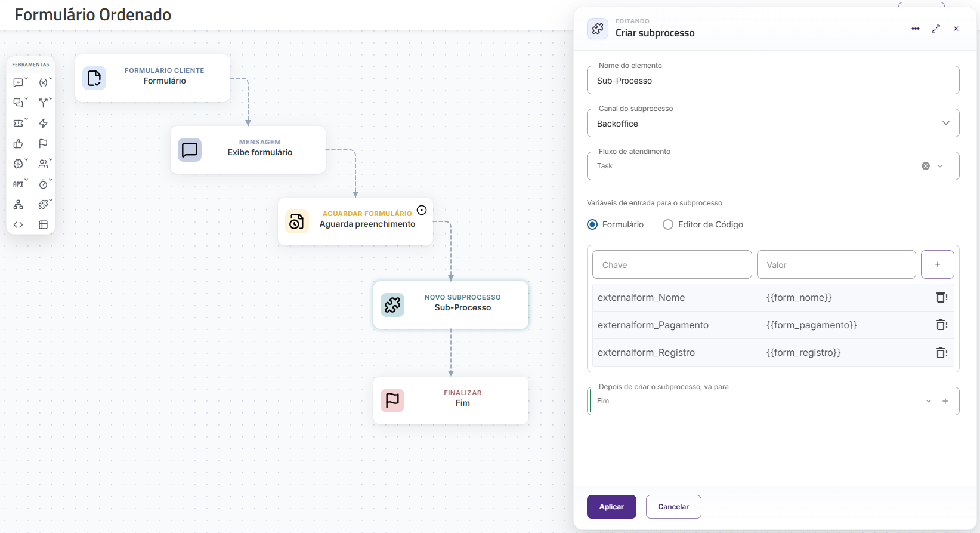Click the Mensagem node's chat bubble icon

click(190, 150)
